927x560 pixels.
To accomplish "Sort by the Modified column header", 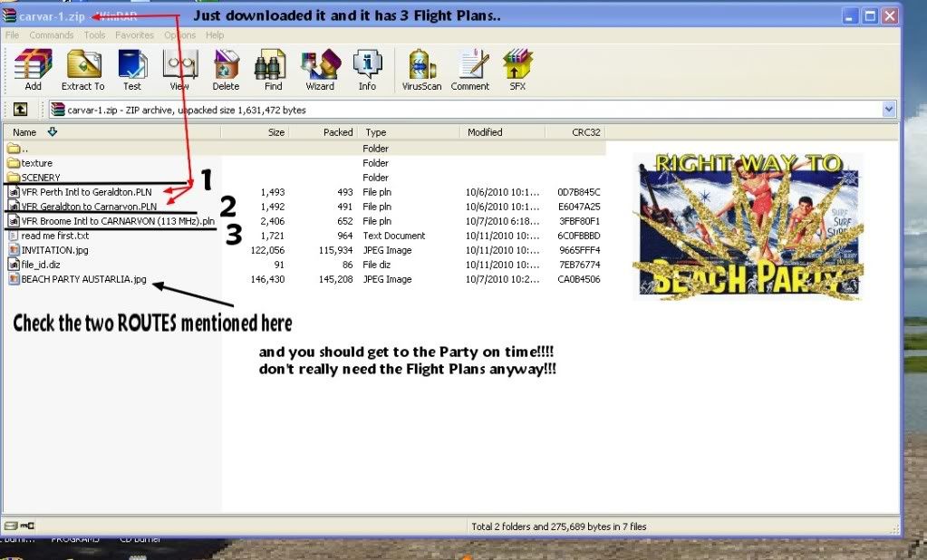I will 485,132.
